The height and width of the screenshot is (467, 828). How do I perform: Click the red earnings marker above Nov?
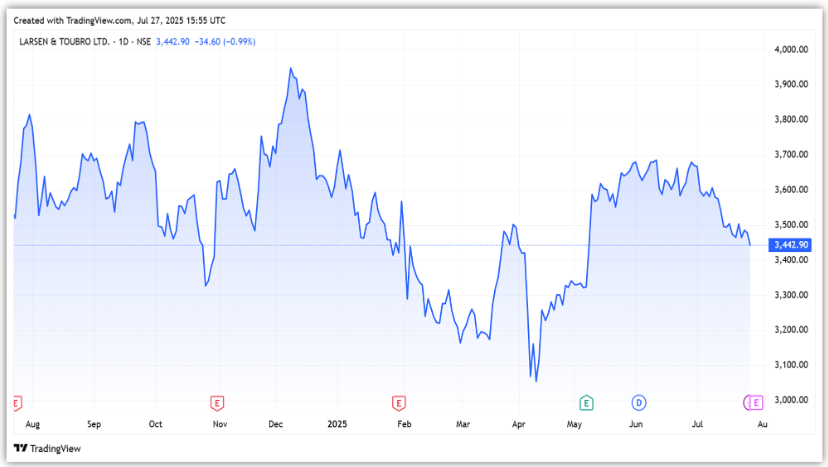pos(216,402)
